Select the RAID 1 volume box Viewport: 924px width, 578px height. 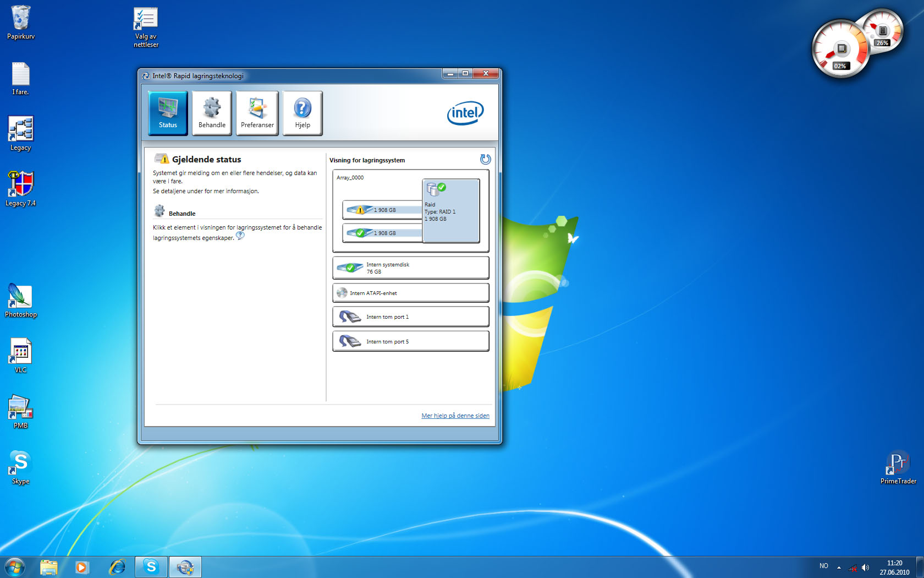451,210
